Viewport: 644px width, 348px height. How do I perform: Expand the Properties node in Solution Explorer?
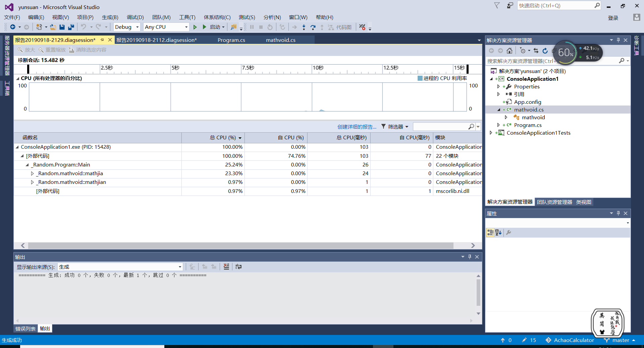click(x=498, y=86)
